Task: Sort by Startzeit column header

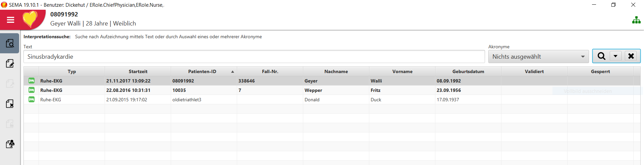Action: (138, 71)
